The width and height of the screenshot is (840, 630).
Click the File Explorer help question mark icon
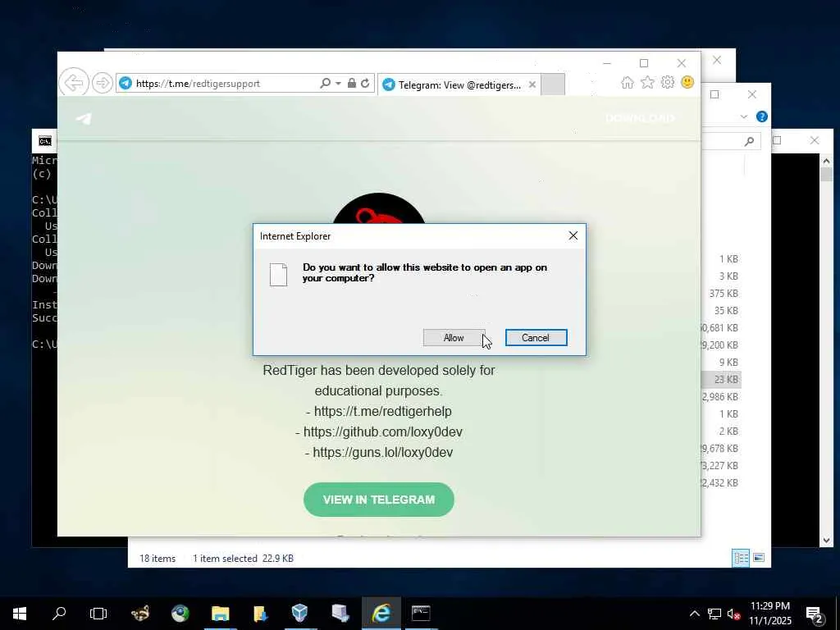pyautogui.click(x=761, y=116)
